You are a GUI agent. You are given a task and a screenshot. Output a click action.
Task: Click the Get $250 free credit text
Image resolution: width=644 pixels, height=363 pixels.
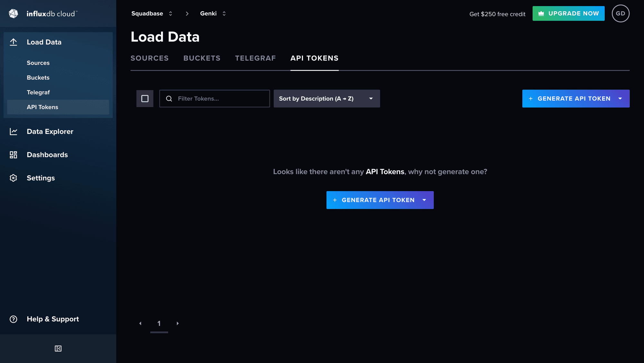point(497,14)
